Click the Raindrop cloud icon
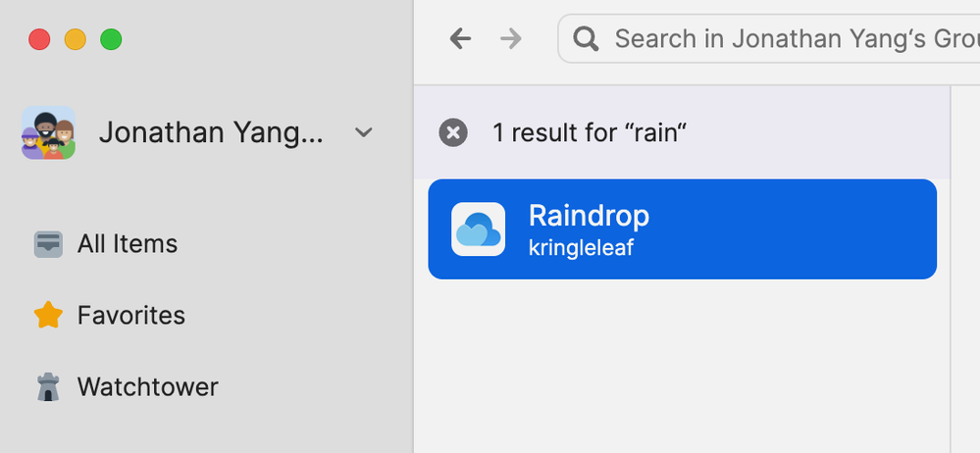The image size is (980, 453). [478, 229]
